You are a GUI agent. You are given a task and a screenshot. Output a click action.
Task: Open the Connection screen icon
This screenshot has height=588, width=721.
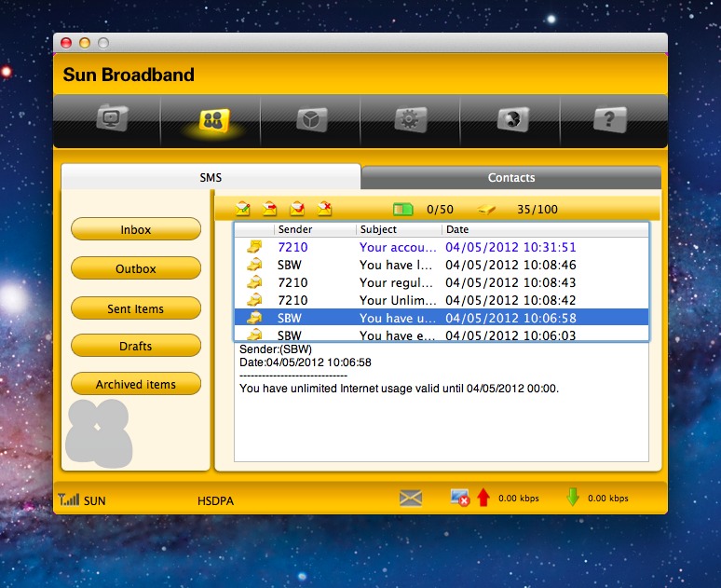pyautogui.click(x=112, y=117)
